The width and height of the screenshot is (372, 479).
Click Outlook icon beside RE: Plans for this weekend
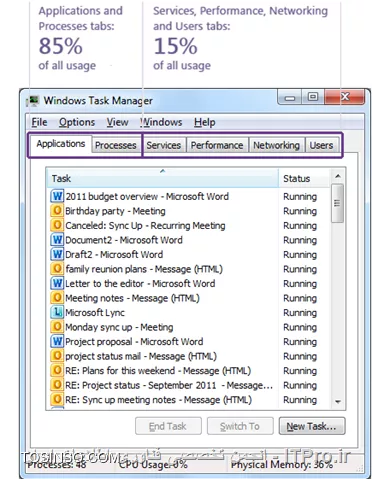pos(57,370)
